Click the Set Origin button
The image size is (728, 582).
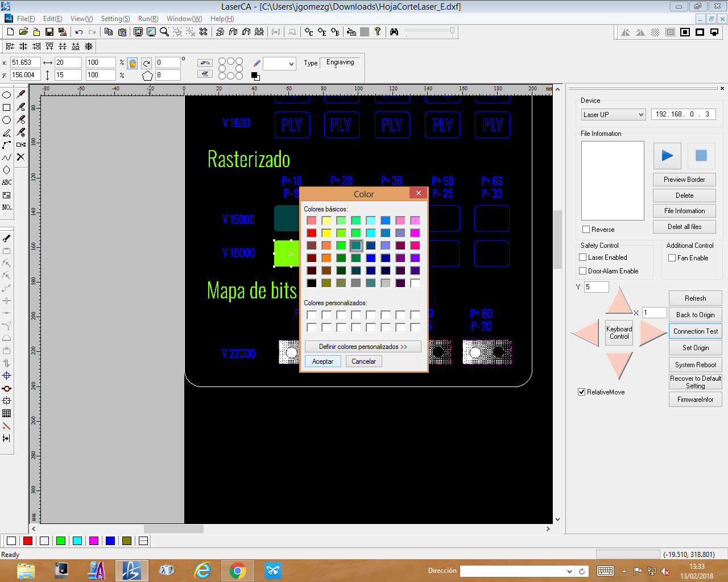click(x=696, y=348)
